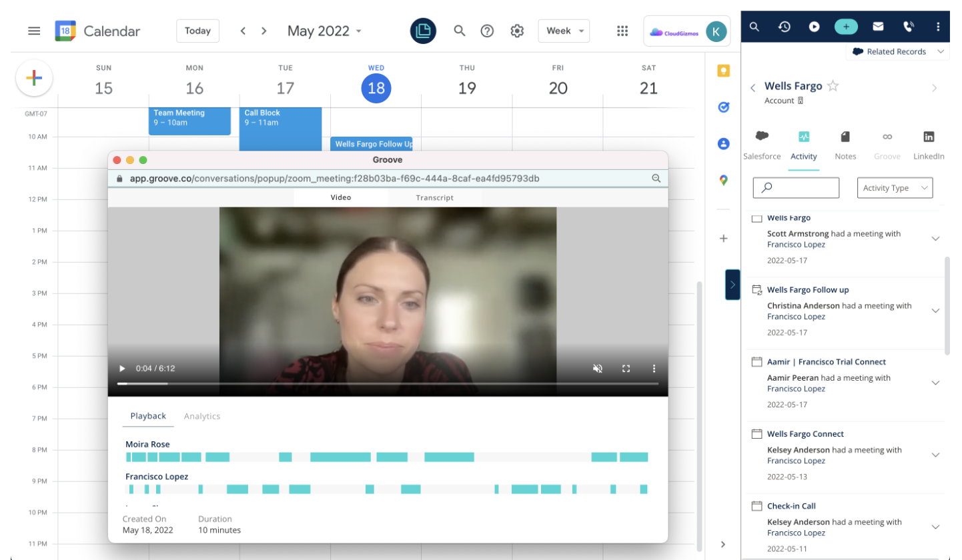Image resolution: width=962 pixels, height=560 pixels.
Task: Open the Groove icon in Calendar header
Action: tap(423, 31)
